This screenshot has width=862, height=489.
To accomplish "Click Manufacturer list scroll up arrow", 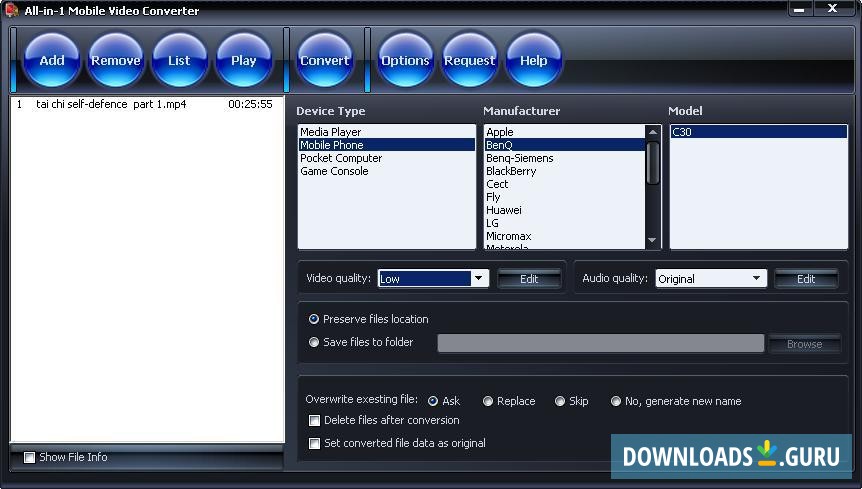I will 653,132.
